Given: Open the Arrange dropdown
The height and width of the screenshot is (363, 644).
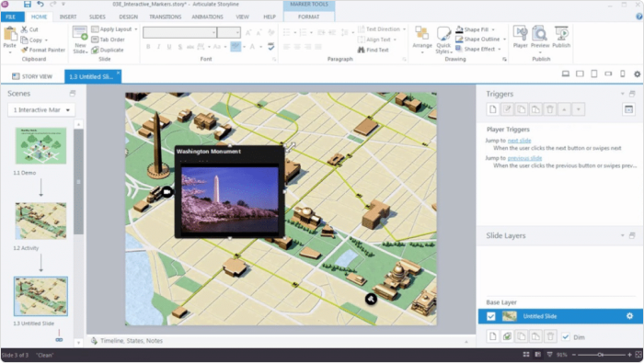Looking at the screenshot, I should point(421,40).
